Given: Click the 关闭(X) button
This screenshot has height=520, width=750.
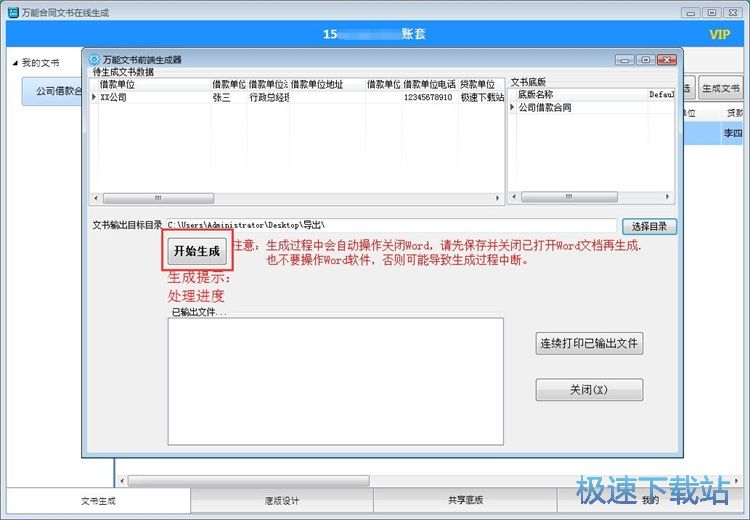Looking at the screenshot, I should tap(589, 389).
